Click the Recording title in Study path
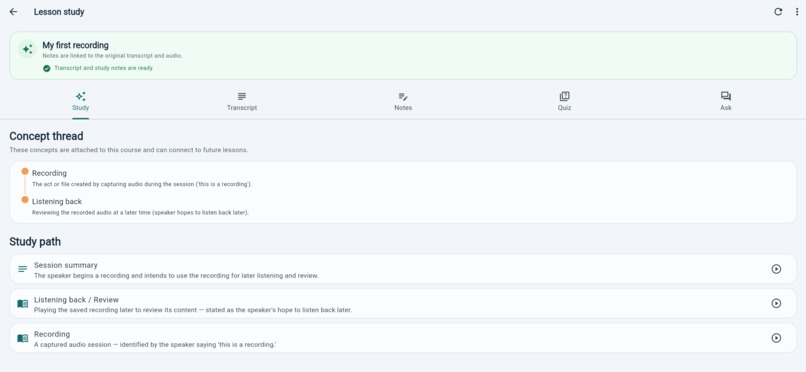This screenshot has height=372, width=806. tap(52, 334)
